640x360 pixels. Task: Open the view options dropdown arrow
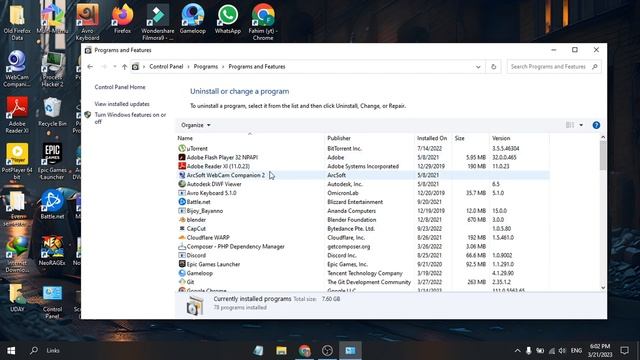(x=581, y=125)
